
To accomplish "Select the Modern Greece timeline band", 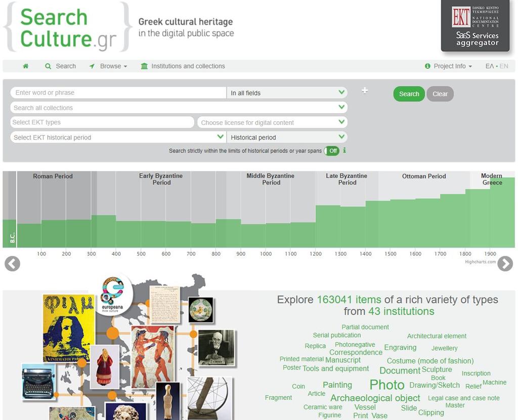I will (492, 209).
